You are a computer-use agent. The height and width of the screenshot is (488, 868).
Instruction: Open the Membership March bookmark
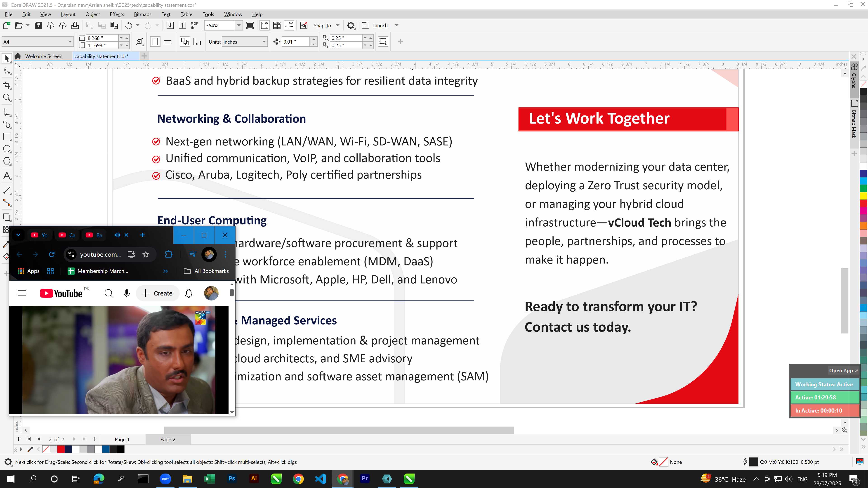point(98,271)
